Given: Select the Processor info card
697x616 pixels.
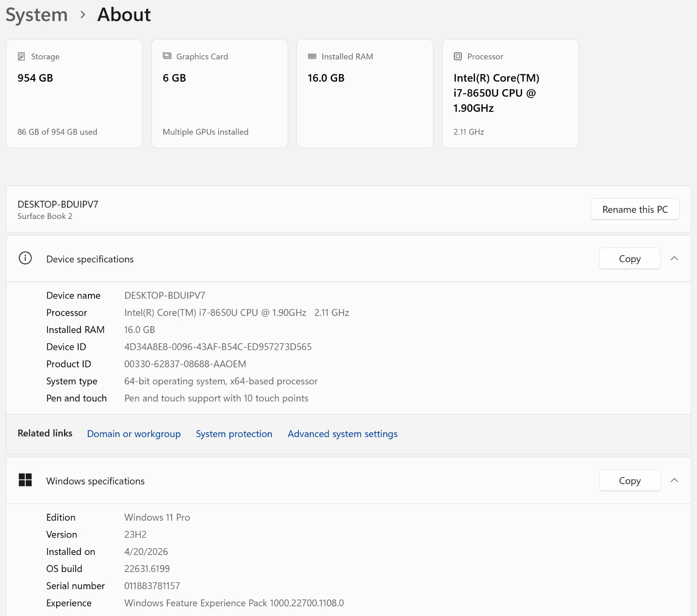Looking at the screenshot, I should click(511, 94).
